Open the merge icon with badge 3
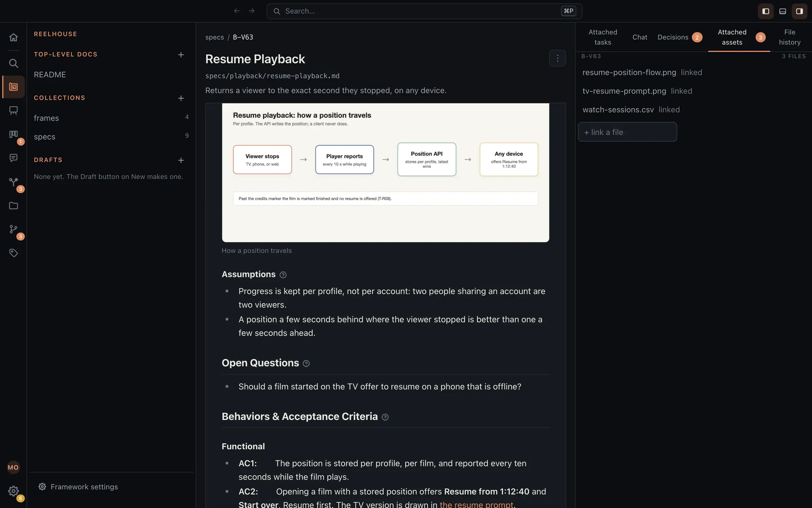 pos(13,182)
